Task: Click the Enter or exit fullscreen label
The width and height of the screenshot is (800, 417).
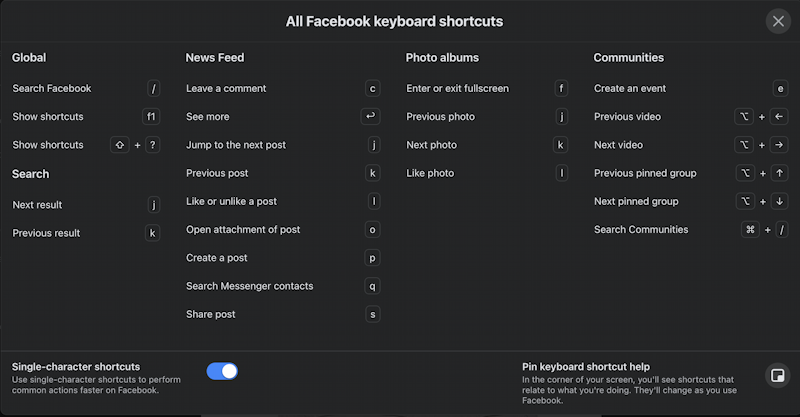Action: tap(457, 88)
